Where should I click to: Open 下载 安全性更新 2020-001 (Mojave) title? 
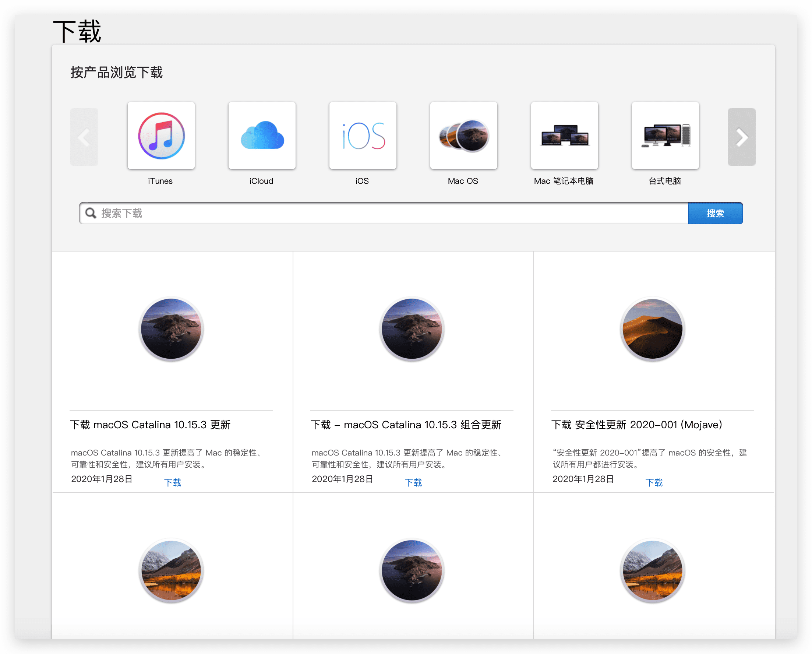pos(637,425)
